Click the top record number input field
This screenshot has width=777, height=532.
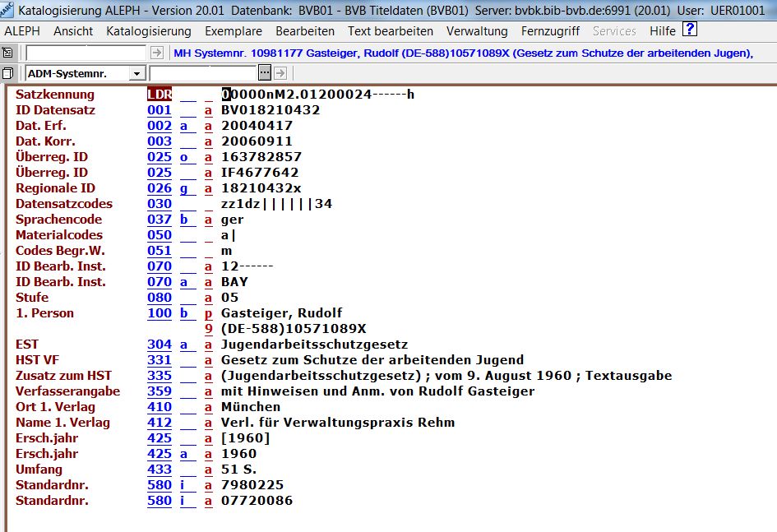click(86, 53)
